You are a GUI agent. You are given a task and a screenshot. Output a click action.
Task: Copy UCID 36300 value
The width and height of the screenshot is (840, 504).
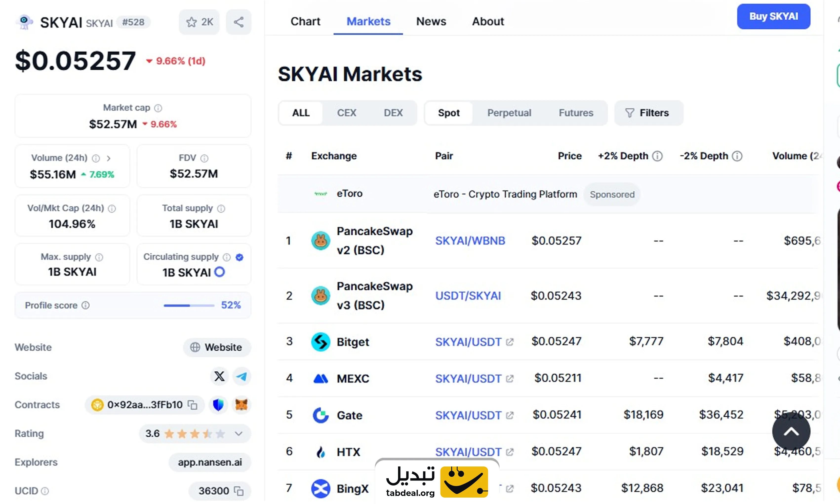click(239, 491)
